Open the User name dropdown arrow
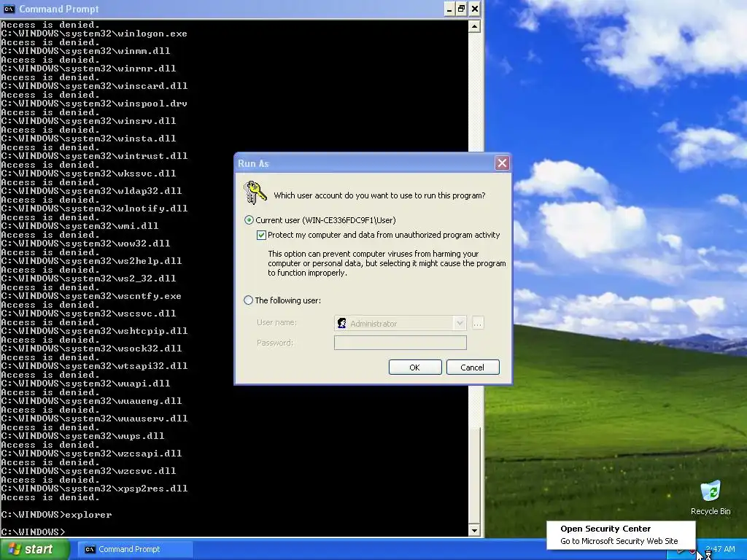Viewport: 747px width, 560px height. tap(460, 323)
